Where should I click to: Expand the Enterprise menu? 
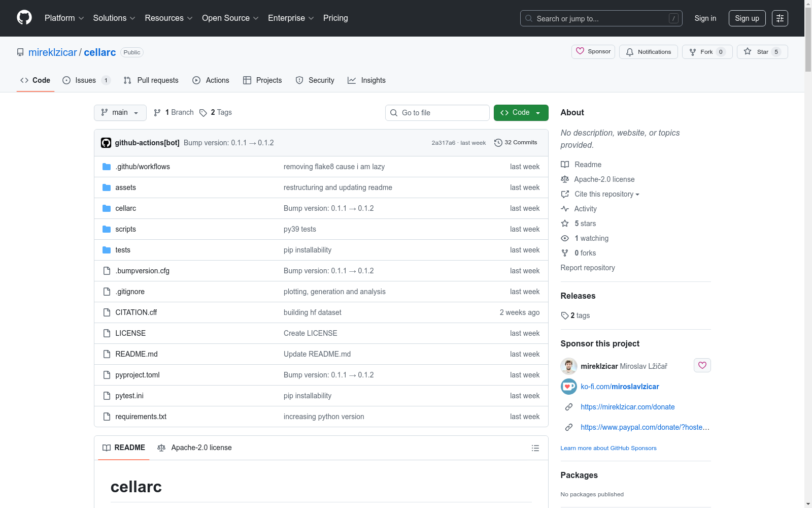pos(291,18)
